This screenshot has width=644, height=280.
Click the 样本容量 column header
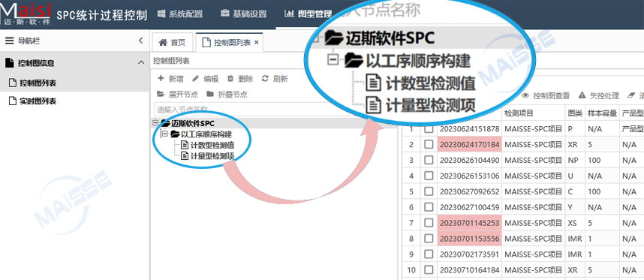[602, 113]
